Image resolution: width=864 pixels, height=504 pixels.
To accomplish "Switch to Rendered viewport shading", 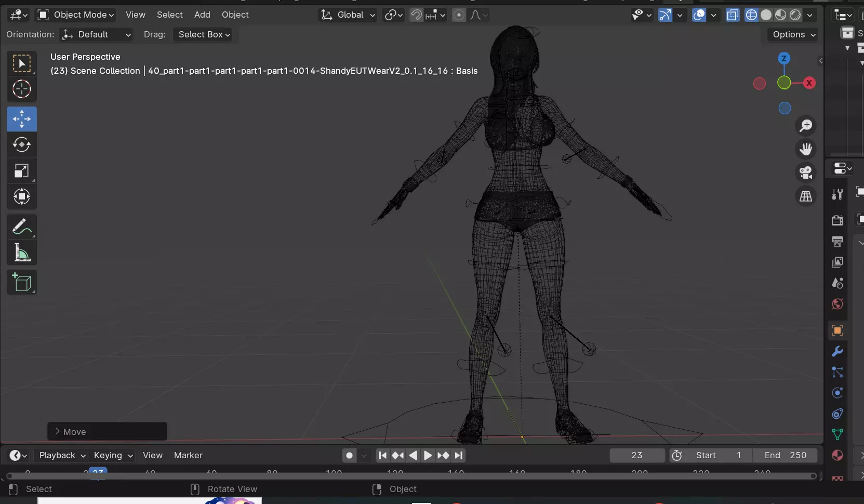I will point(795,15).
